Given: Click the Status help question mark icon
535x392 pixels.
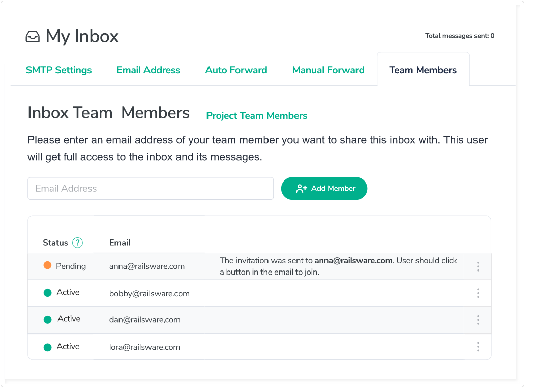Looking at the screenshot, I should click(77, 243).
